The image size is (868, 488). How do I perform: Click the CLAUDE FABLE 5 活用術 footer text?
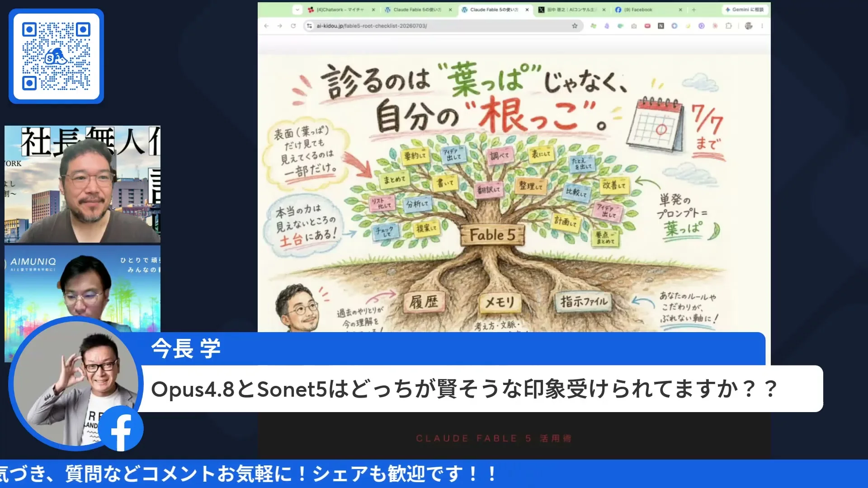point(494,438)
